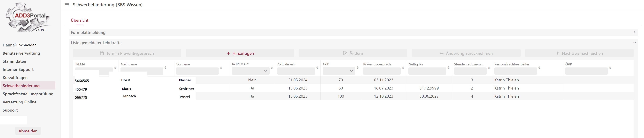This screenshot has height=138, width=644.
Task: Sort table by IPEMA column
Action: 115,68
